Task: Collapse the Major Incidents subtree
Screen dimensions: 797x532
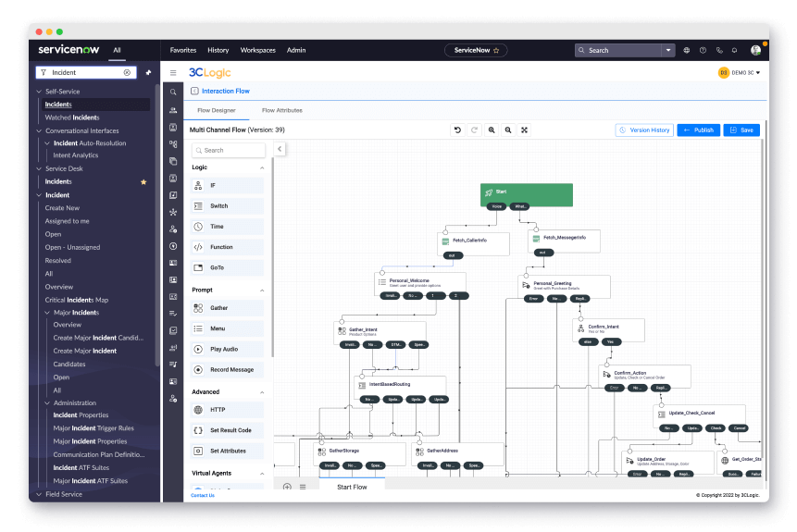Action: pos(47,313)
